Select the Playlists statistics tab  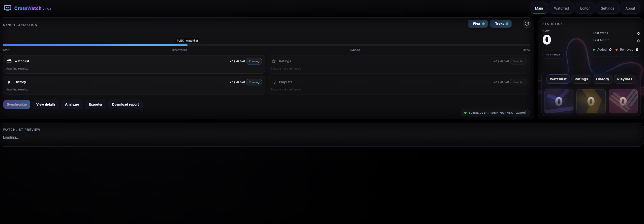[624, 79]
